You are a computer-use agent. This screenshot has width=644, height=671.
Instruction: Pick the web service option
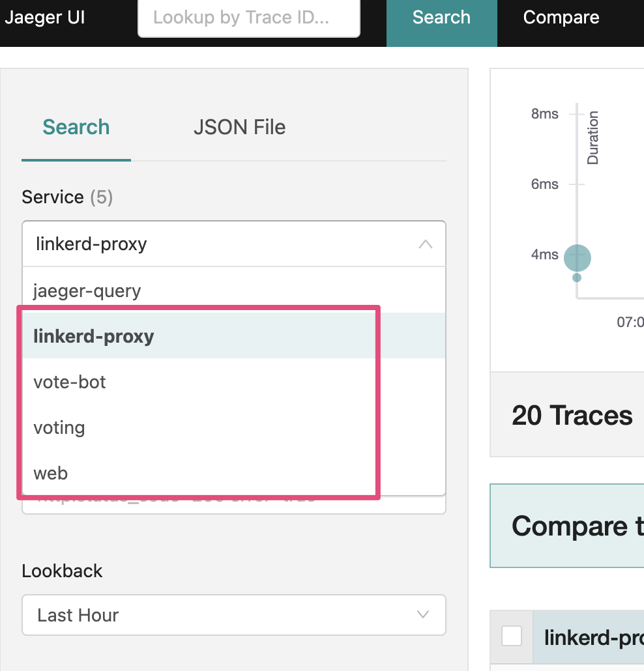click(234, 473)
